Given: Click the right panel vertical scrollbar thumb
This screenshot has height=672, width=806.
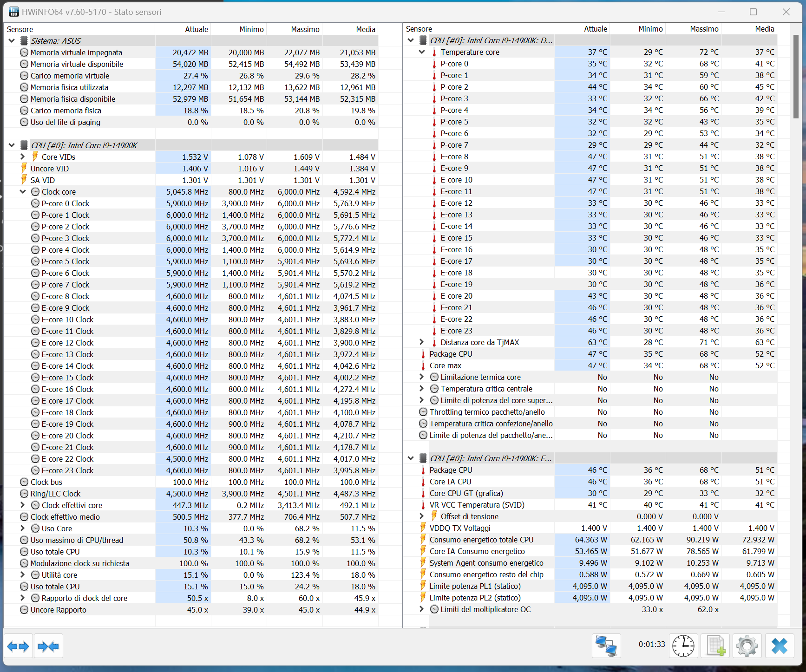Looking at the screenshot, I should pyautogui.click(x=796, y=76).
